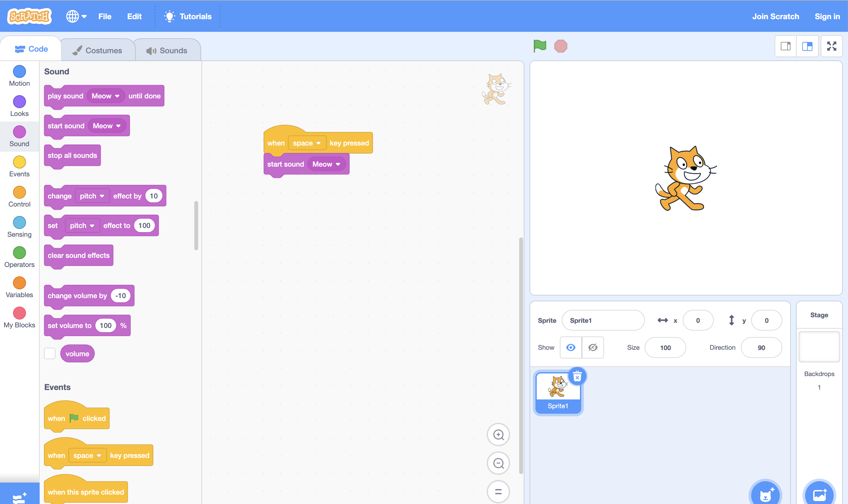Switch to the Sounds tab

[x=167, y=50]
